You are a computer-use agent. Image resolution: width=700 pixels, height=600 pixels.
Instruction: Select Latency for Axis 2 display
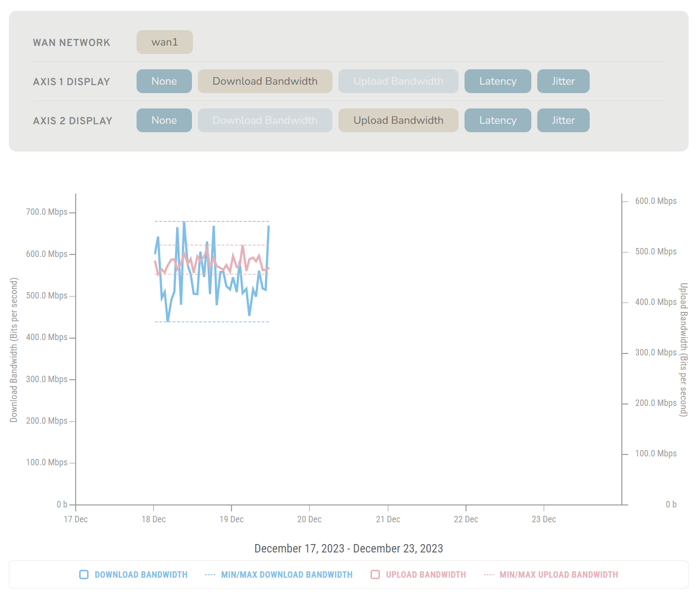tap(497, 120)
